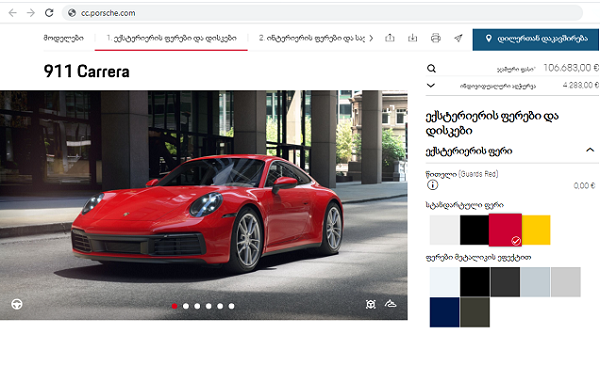Select the Guards Red color swatch
The height and width of the screenshot is (372, 600).
[x=505, y=230]
